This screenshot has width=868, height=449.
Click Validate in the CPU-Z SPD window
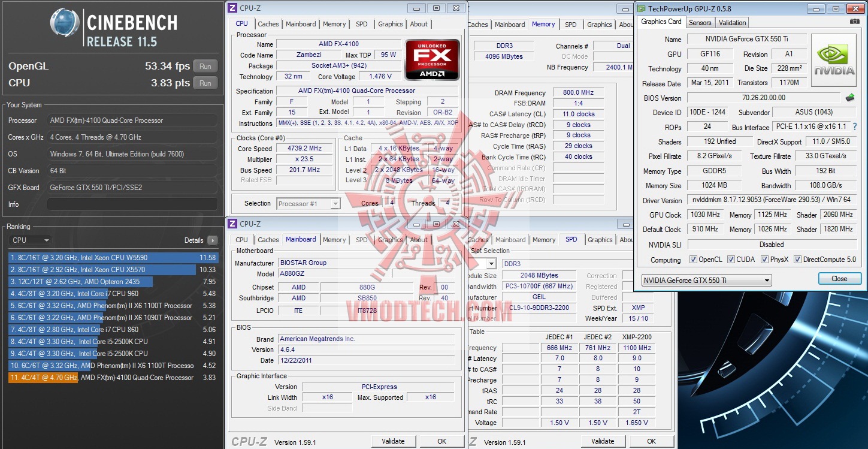[x=603, y=441]
